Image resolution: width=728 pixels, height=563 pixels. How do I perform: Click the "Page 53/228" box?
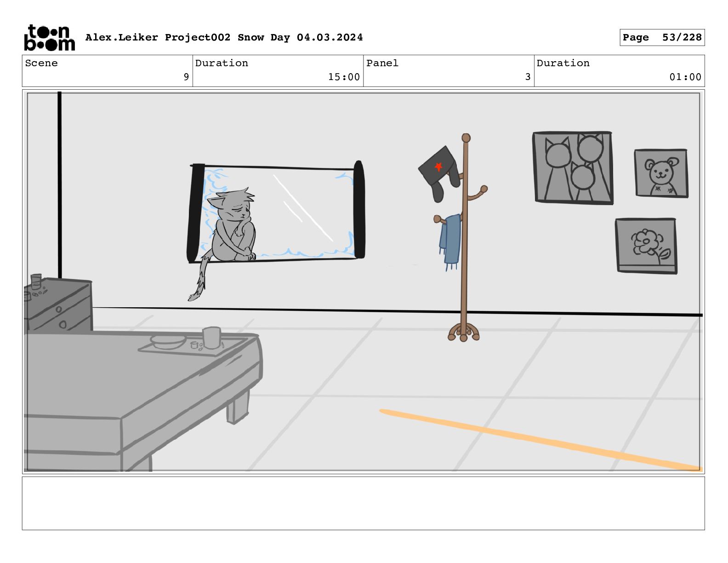662,37
